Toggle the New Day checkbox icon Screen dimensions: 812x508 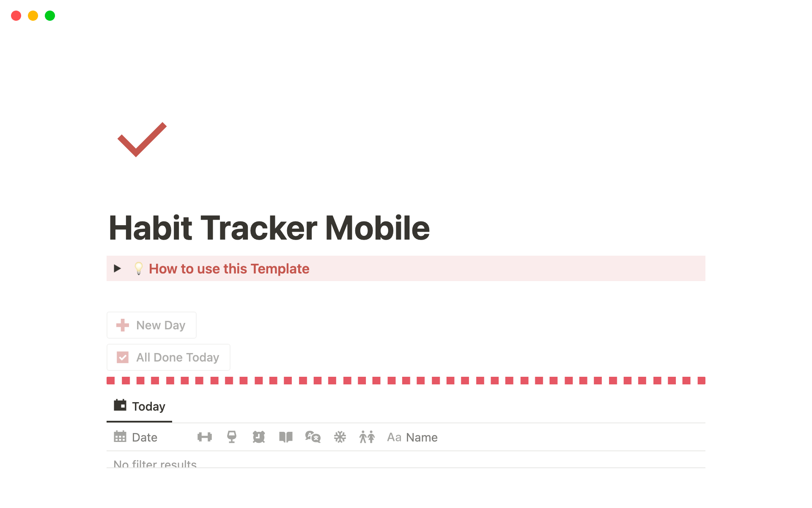coord(123,325)
